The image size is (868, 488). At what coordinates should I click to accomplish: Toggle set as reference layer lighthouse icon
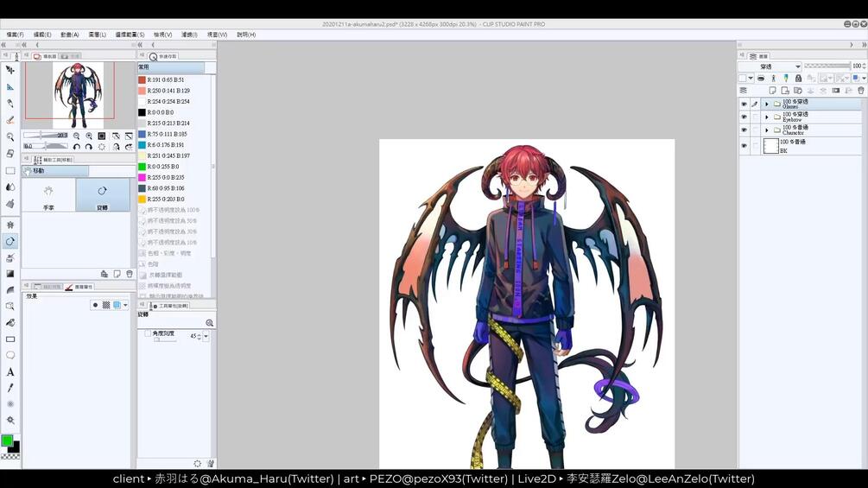773,78
